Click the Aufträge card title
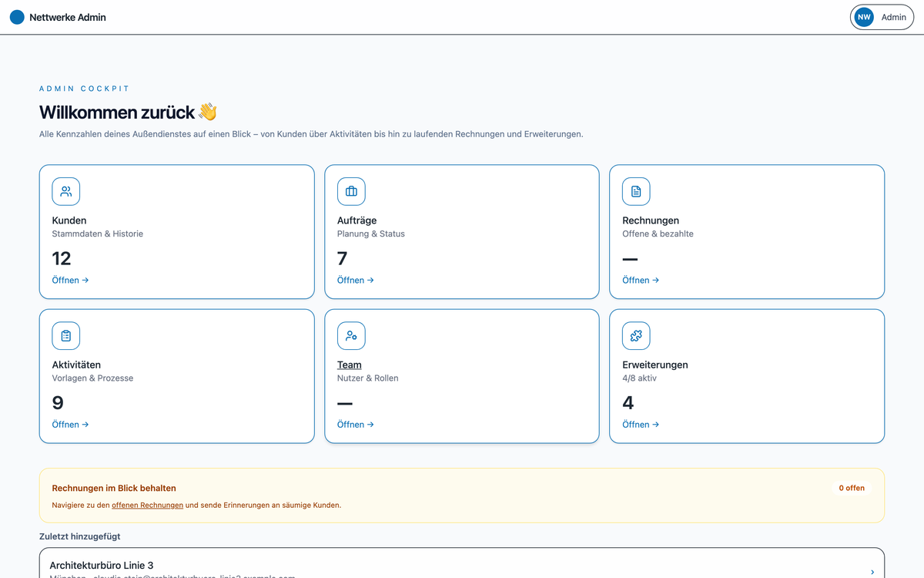 (357, 220)
